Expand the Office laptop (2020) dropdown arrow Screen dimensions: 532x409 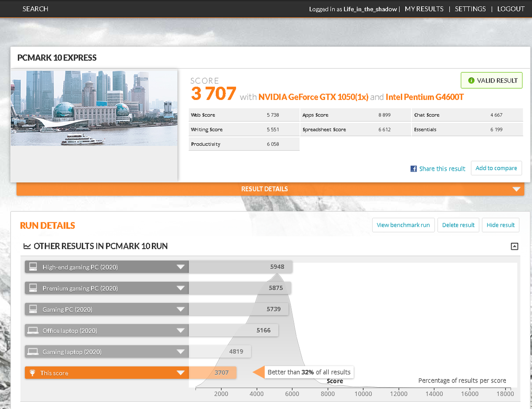coord(180,331)
